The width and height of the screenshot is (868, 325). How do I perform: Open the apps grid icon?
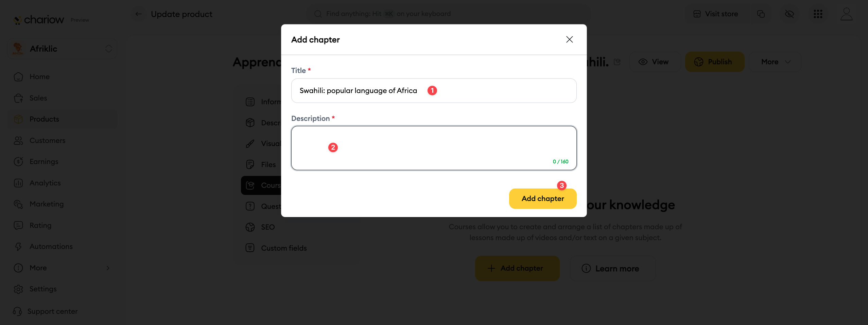(818, 14)
